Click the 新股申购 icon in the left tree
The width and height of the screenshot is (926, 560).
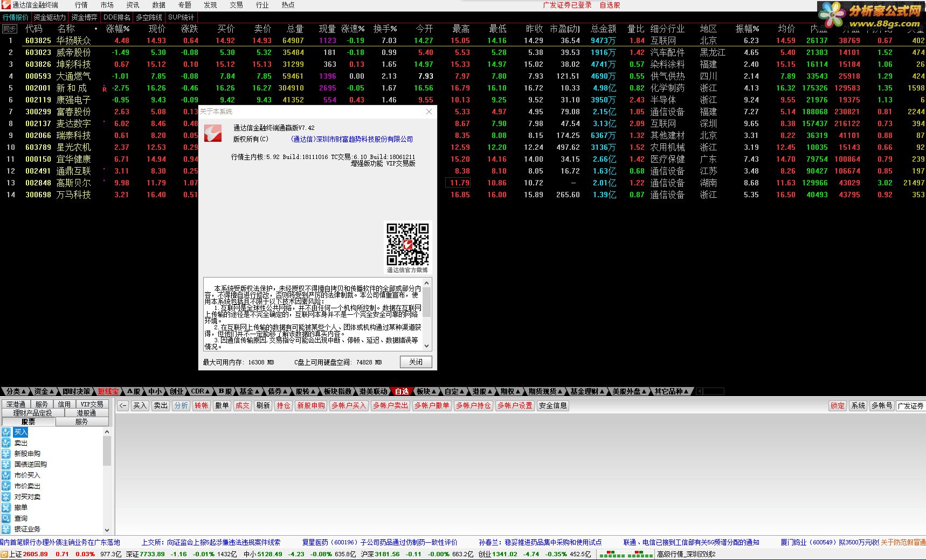tap(6, 454)
